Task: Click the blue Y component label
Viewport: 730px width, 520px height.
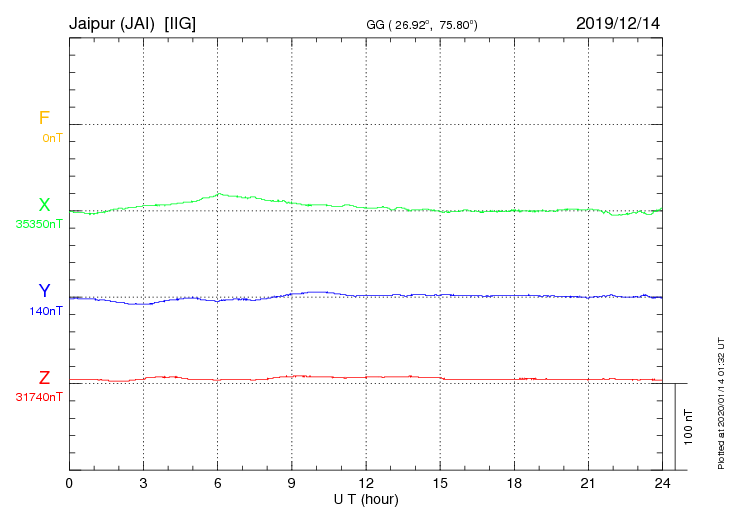Action: pos(44,291)
